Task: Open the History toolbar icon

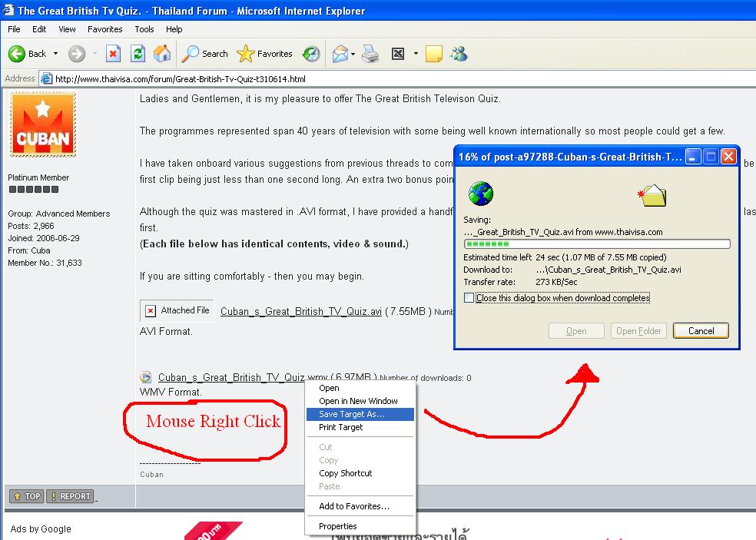Action: click(311, 54)
